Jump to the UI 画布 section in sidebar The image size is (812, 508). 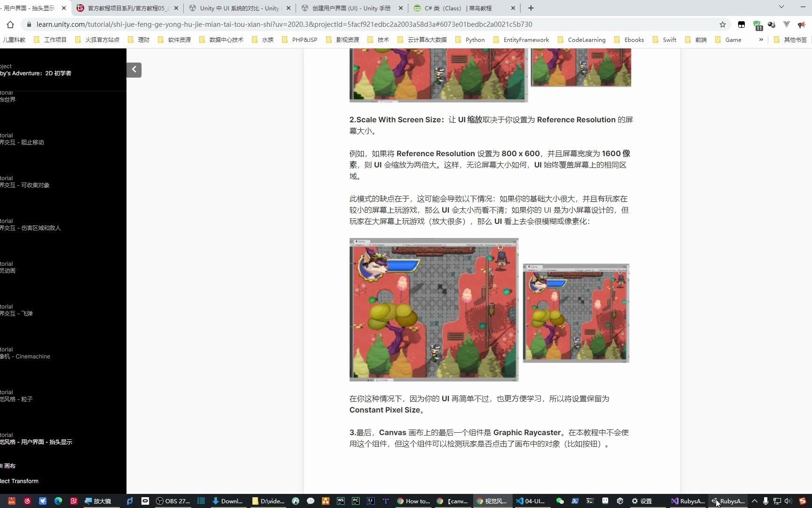tap(8, 466)
